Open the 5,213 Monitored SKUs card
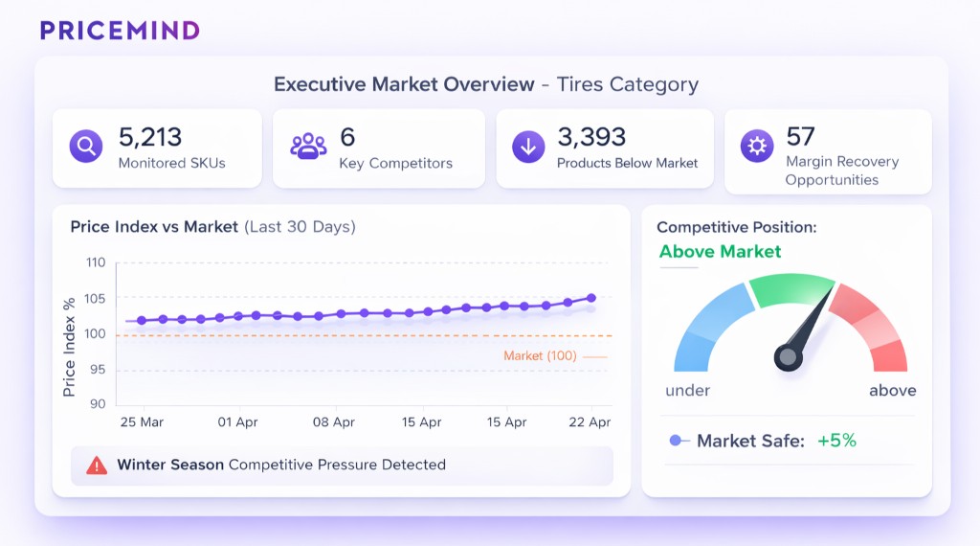The image size is (980, 546). [x=157, y=148]
